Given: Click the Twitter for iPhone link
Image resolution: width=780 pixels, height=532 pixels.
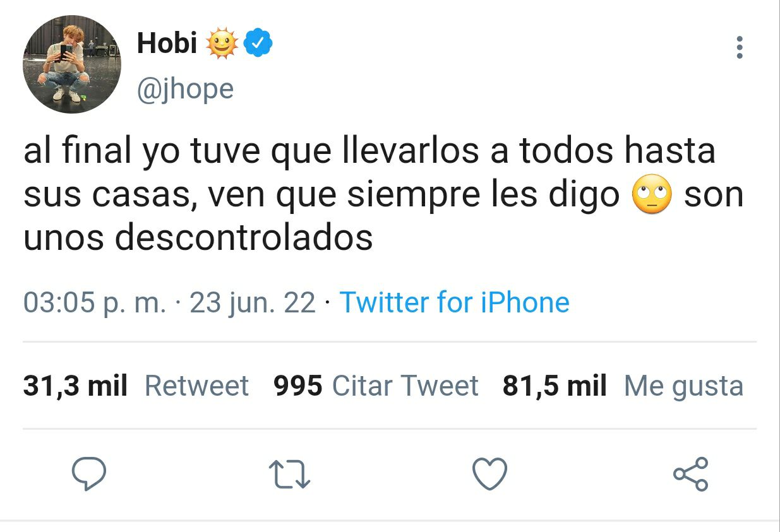Looking at the screenshot, I should [455, 302].
